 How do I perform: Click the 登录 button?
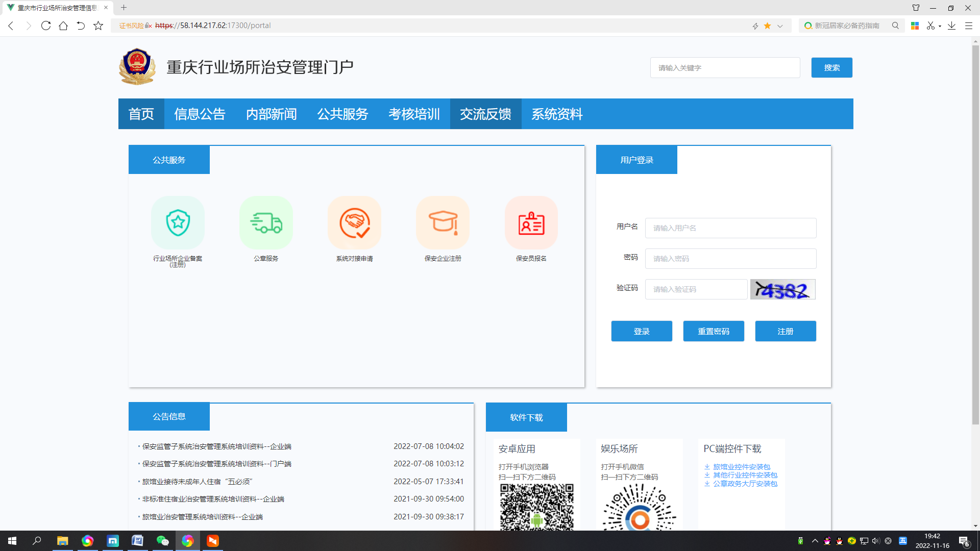tap(641, 331)
